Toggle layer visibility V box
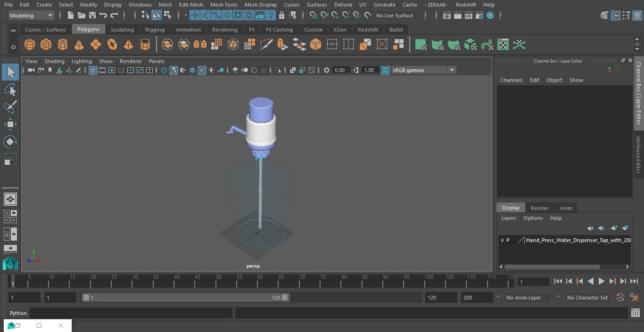The image size is (644, 332). (502, 240)
